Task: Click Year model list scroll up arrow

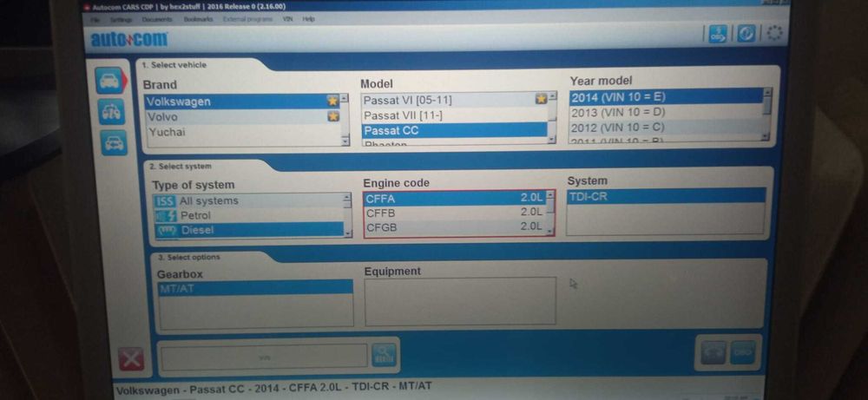Action: pyautogui.click(x=766, y=92)
